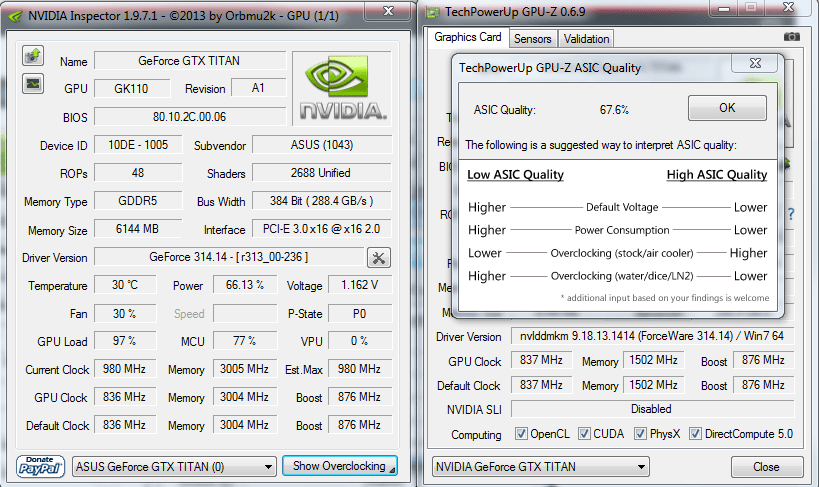
Task: Click the Voltage 1.162 V field
Action: pyautogui.click(x=359, y=285)
